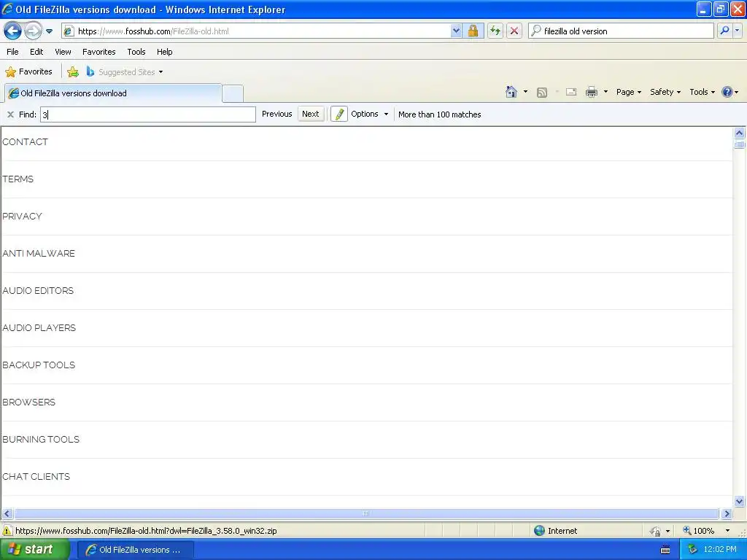The height and width of the screenshot is (560, 747).
Task: Open the Safety command bar menu
Action: coord(665,92)
